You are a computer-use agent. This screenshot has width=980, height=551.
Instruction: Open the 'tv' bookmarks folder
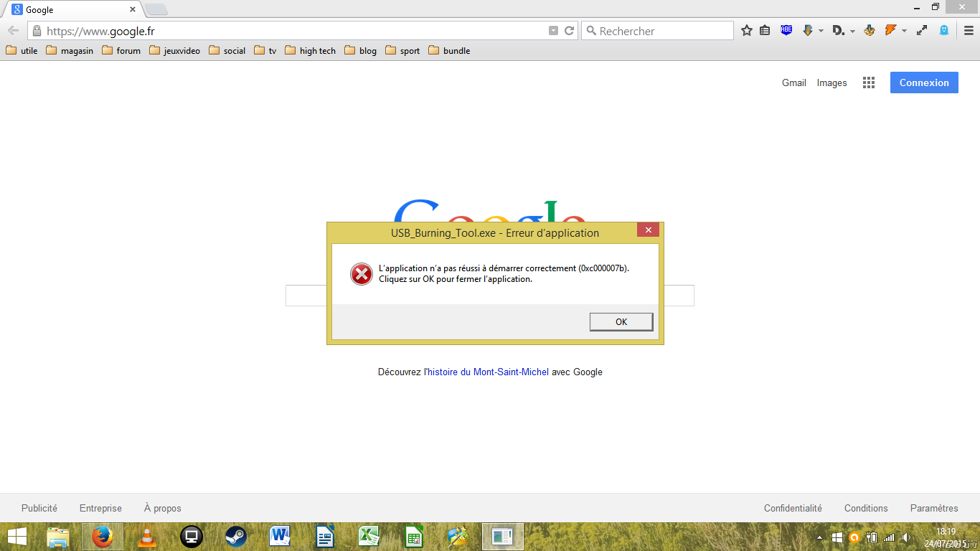(265, 51)
